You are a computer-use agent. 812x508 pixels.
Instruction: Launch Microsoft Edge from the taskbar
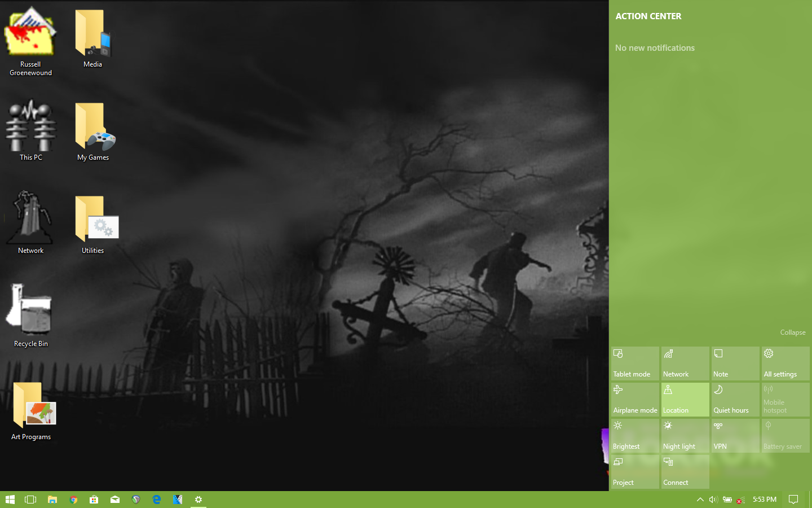[x=157, y=500]
